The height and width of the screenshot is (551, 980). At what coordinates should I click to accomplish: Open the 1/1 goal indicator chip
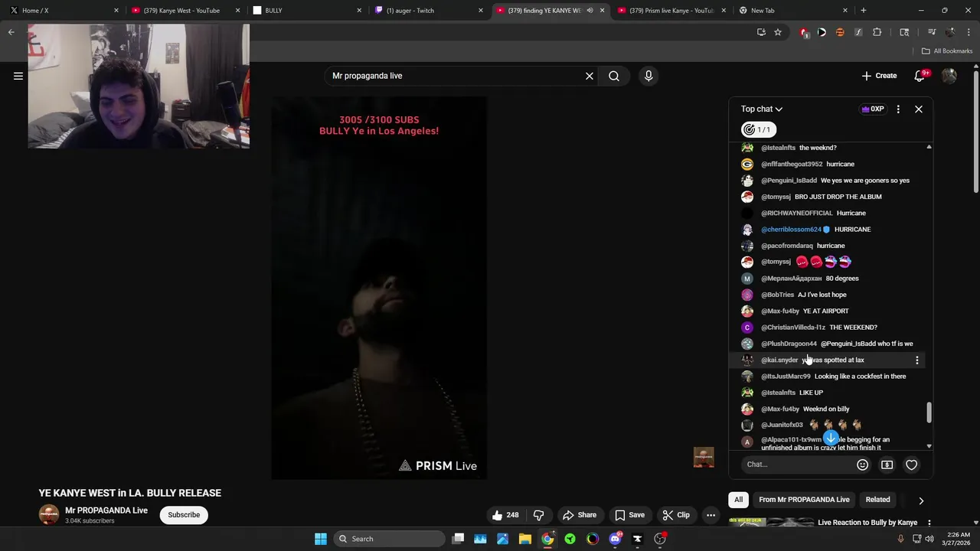[759, 129]
